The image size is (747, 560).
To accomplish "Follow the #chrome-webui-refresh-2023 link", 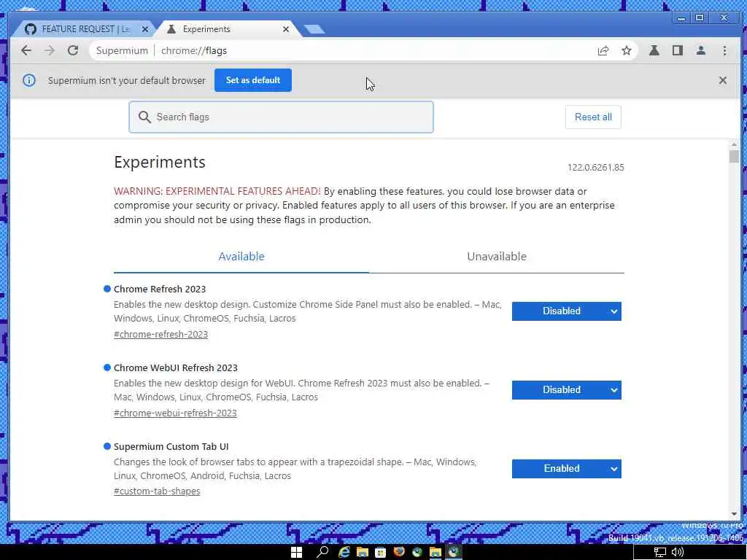I will tap(175, 413).
